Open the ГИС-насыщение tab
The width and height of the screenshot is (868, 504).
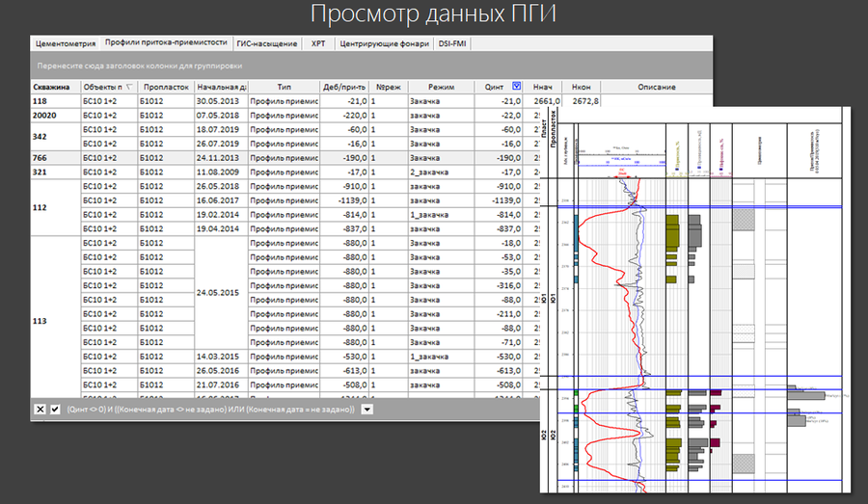coord(267,43)
